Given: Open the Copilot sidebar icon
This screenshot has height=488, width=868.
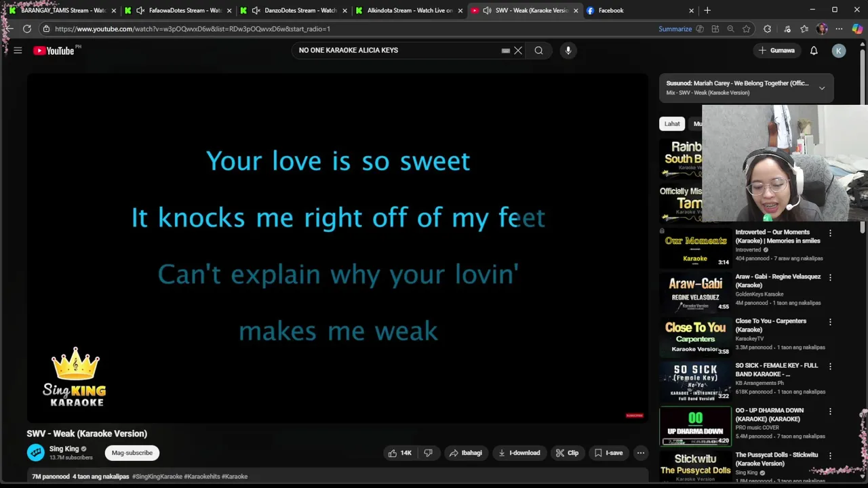Looking at the screenshot, I should (857, 29).
